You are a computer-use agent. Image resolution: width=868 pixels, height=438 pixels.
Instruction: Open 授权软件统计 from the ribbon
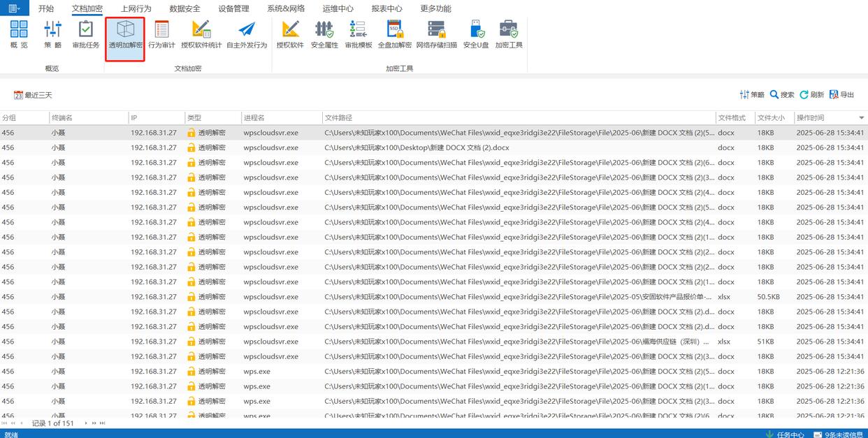[x=201, y=34]
